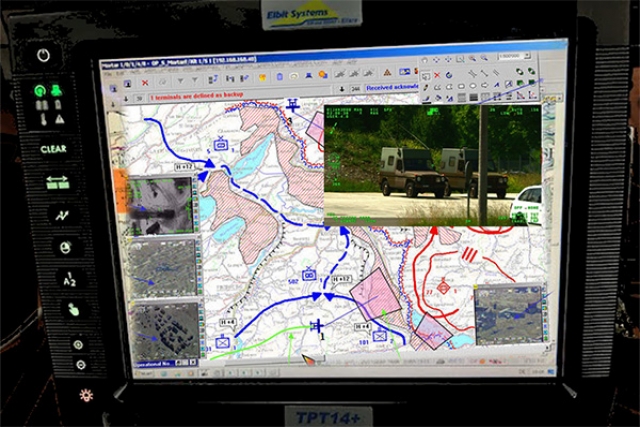Click the upper H+12 time label on map
The image size is (640, 427).
(184, 167)
